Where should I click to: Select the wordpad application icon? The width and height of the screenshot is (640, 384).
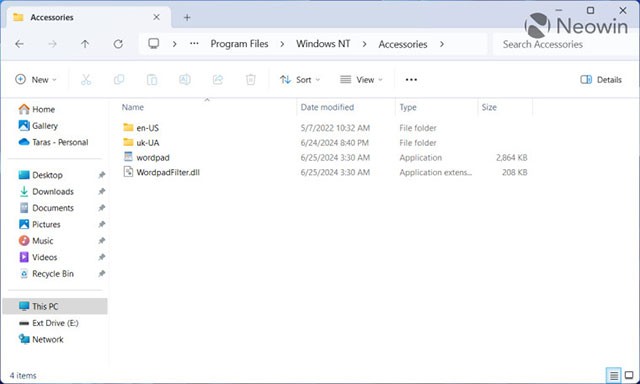[x=128, y=157]
